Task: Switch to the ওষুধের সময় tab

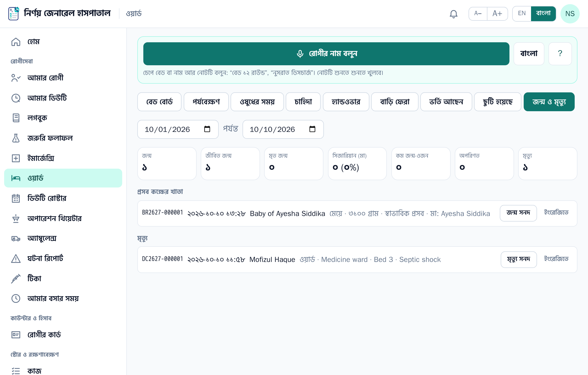Action: pyautogui.click(x=257, y=102)
